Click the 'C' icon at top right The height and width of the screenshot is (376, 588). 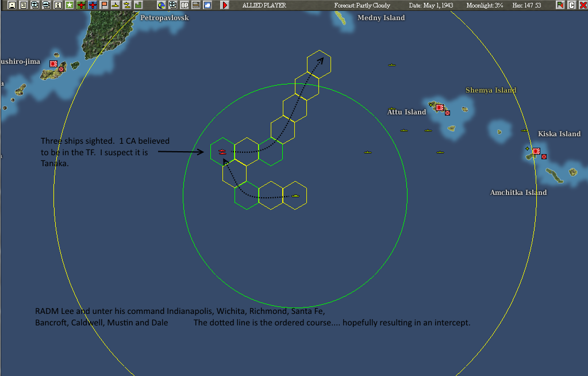(571, 5)
